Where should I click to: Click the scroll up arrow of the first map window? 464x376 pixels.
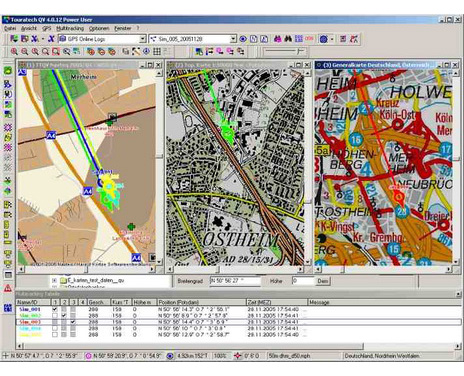coord(159,73)
